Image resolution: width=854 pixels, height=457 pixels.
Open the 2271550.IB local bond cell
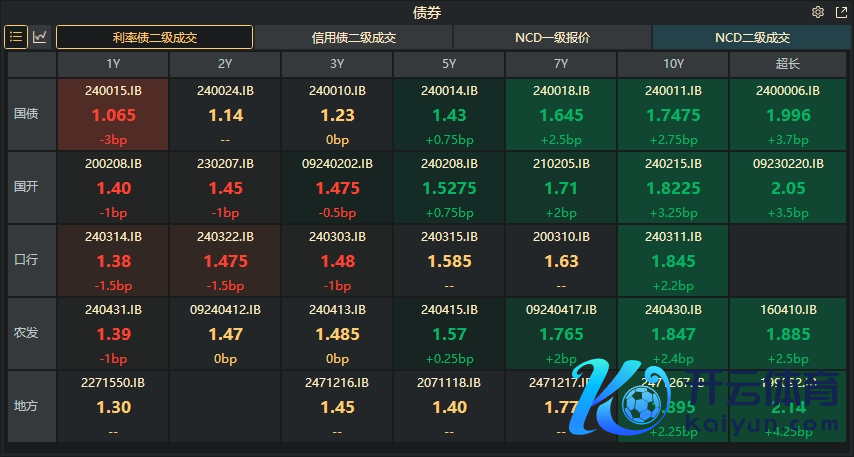[113, 406]
